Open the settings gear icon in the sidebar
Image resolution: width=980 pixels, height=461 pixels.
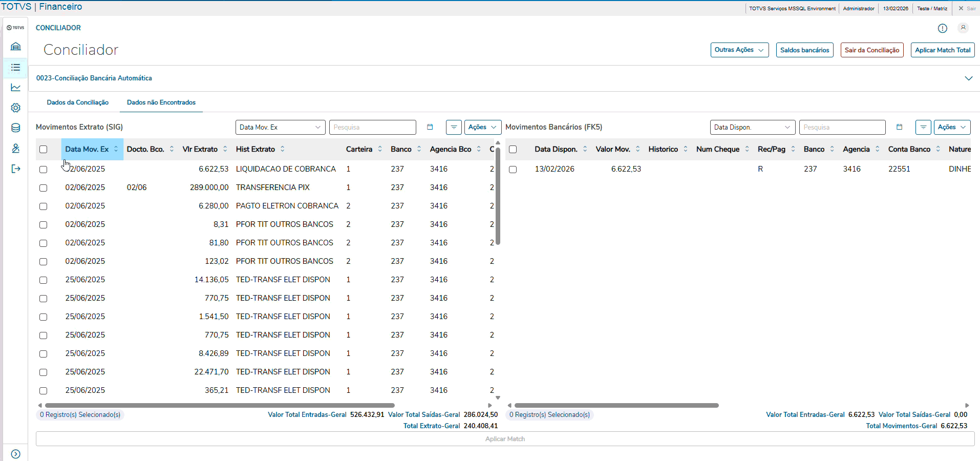tap(16, 108)
